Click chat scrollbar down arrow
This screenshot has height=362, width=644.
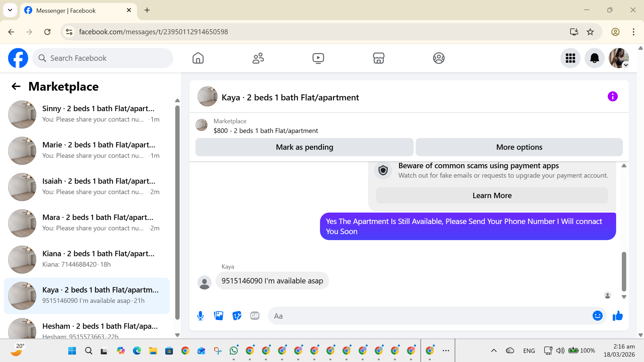point(624,297)
